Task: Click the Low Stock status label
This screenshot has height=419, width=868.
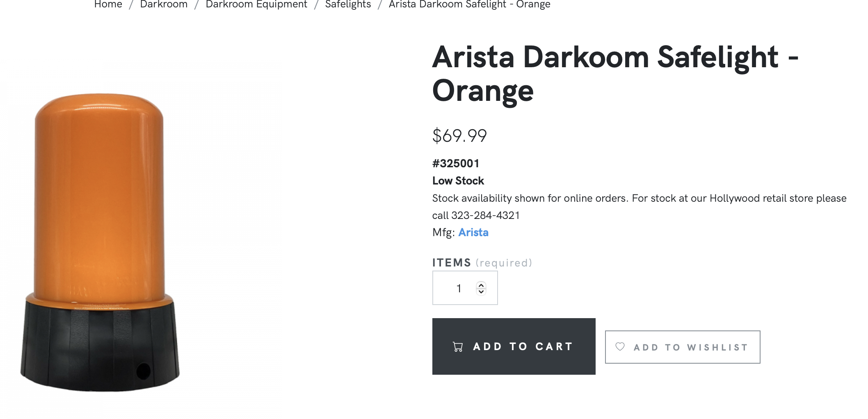Action: (x=458, y=181)
